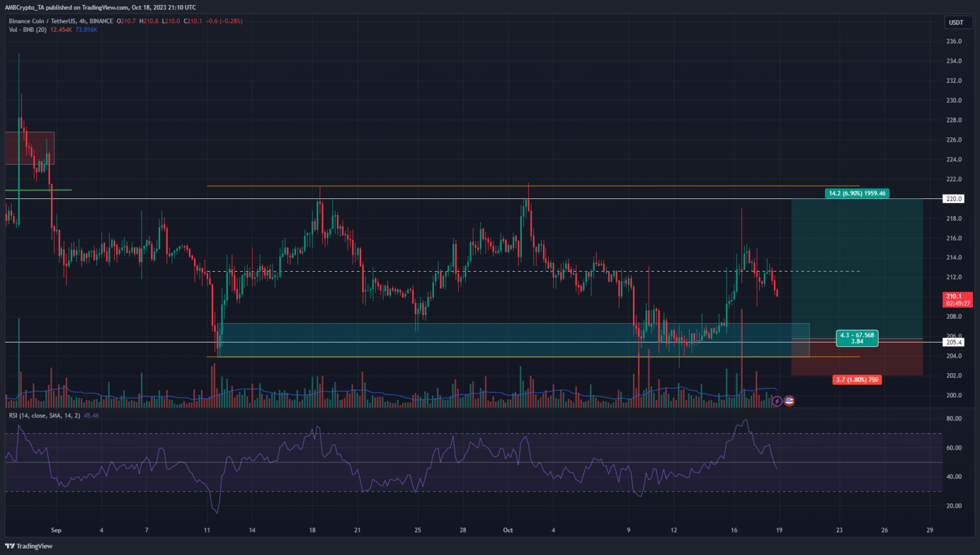
Task: Click the purple lightning bolt event icon
Action: pyautogui.click(x=776, y=401)
